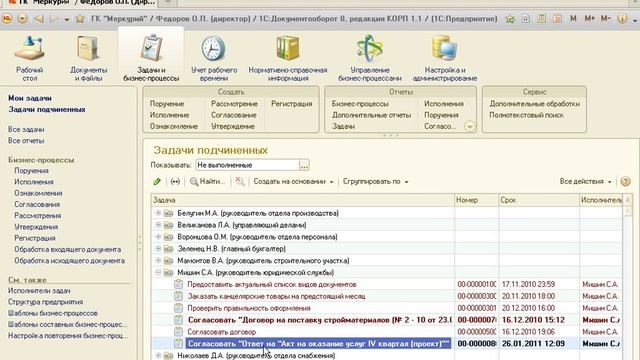Click the task list scrollbar up arrow
Image resolution: width=640 pixels, height=360 pixels.
pos(628,200)
